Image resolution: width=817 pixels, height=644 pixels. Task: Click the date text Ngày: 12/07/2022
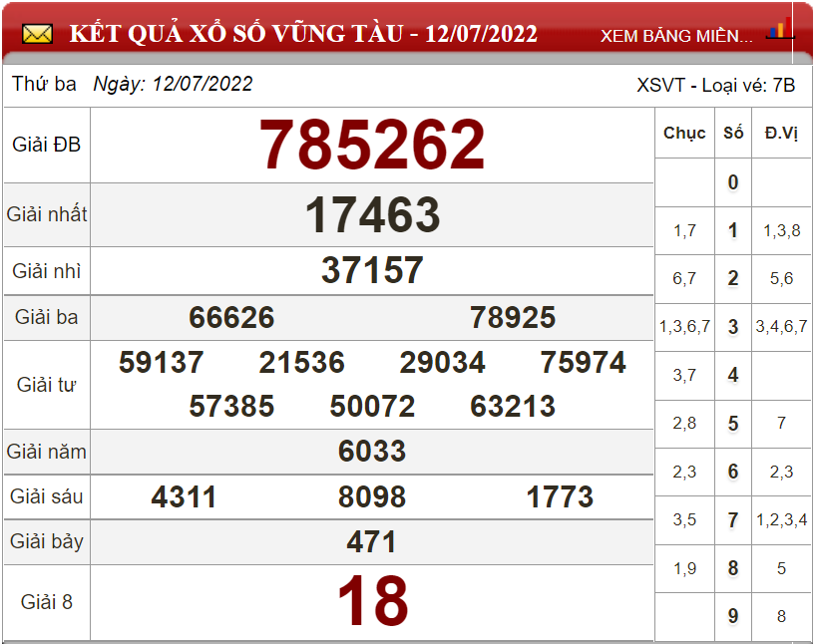pyautogui.click(x=173, y=84)
